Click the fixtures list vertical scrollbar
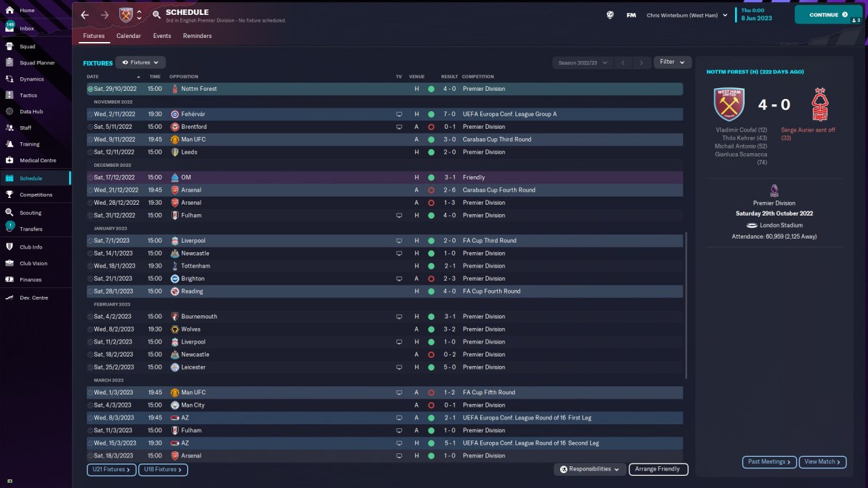Screen dimensions: 868x488 686,306
